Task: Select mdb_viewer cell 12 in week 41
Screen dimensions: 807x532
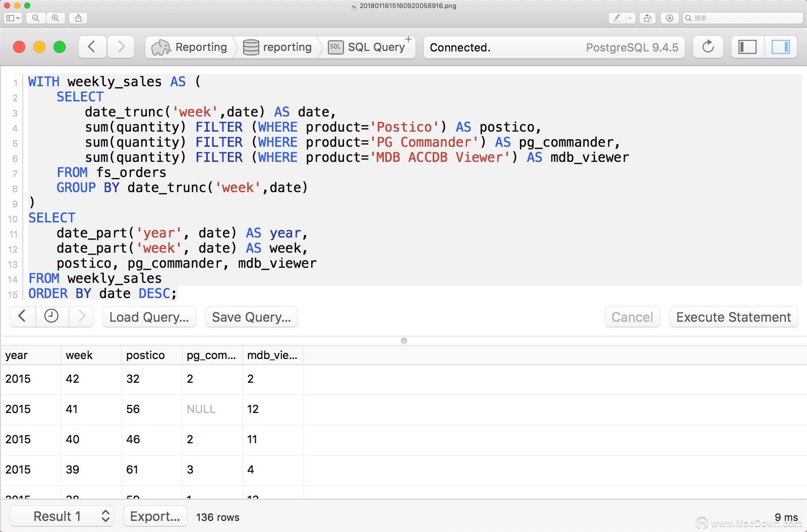Action: coord(273,409)
